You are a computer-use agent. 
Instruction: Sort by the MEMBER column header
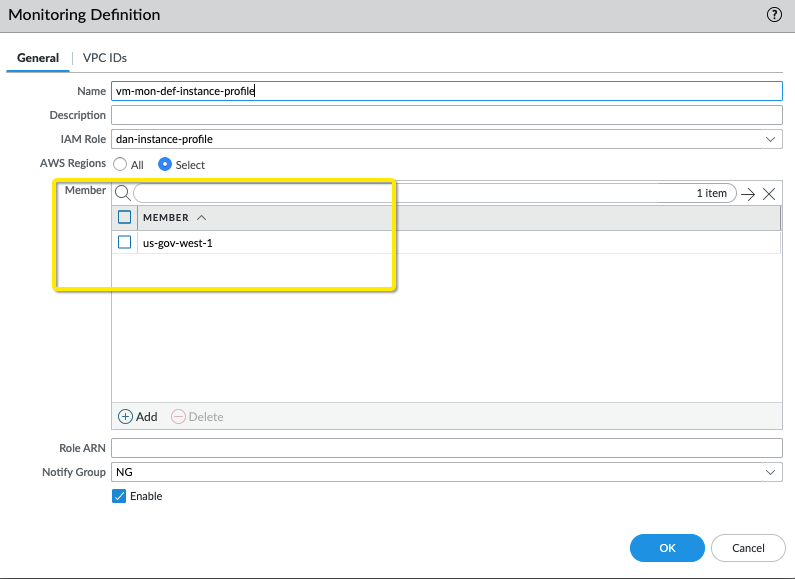point(166,217)
